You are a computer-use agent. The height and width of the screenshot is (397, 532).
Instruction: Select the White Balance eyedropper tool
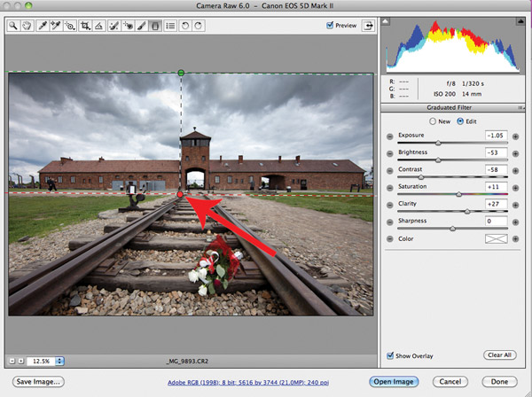pos(43,26)
